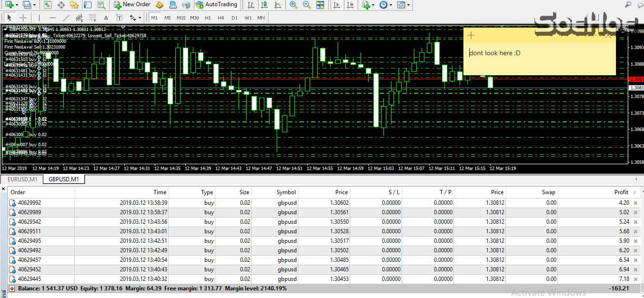Select the Fibonacci Retracement tool
The image size is (644, 298).
click(x=92, y=18)
